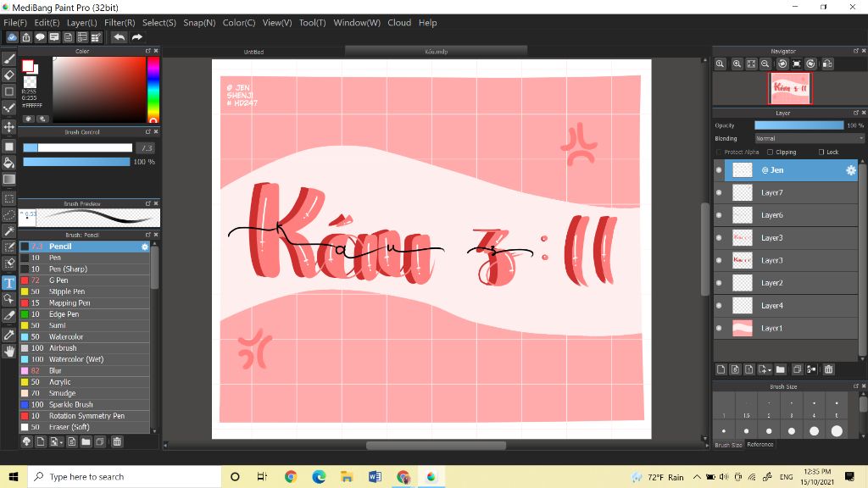Image resolution: width=868 pixels, height=488 pixels.
Task: Select the Magic Wand tool
Action: [8, 230]
